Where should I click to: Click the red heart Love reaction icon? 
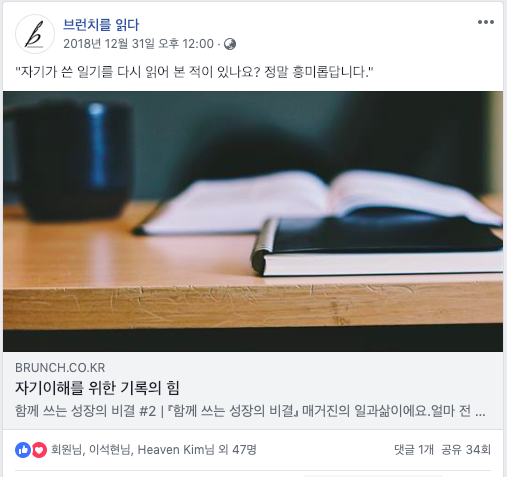click(x=39, y=450)
